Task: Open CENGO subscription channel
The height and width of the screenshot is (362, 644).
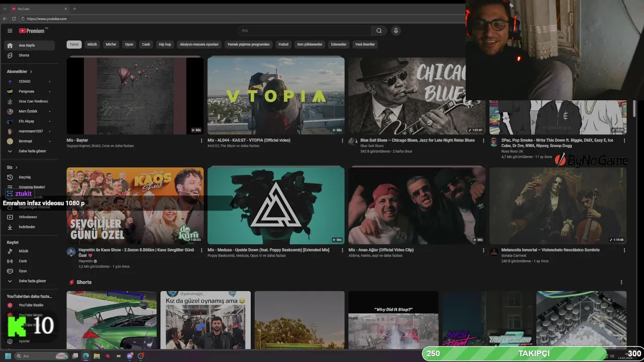Action: (30, 81)
